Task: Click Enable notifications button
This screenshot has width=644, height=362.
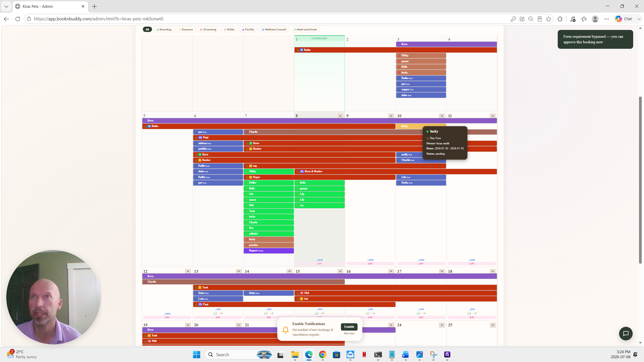Action: click(349, 327)
